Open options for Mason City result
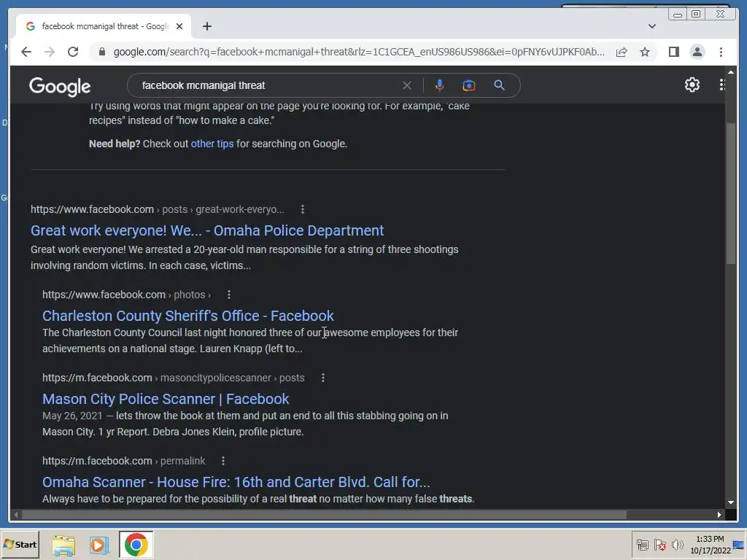 (x=323, y=378)
